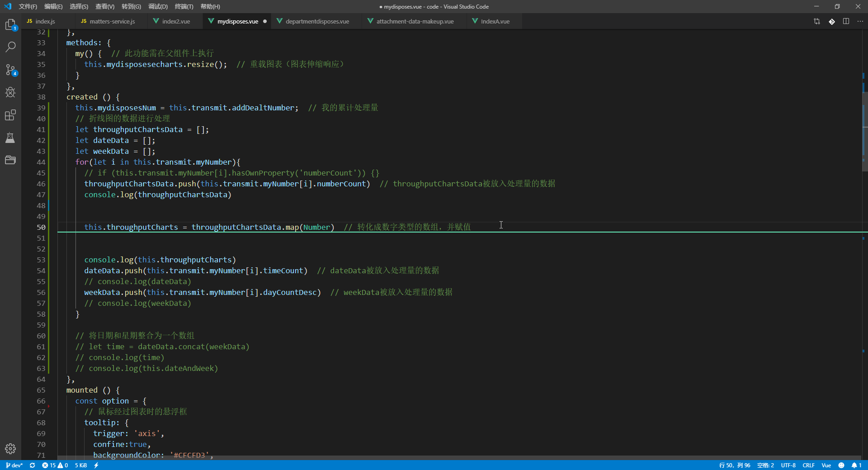Click 'trigger' property on line 69
The width and height of the screenshot is (868, 470).
tap(108, 433)
